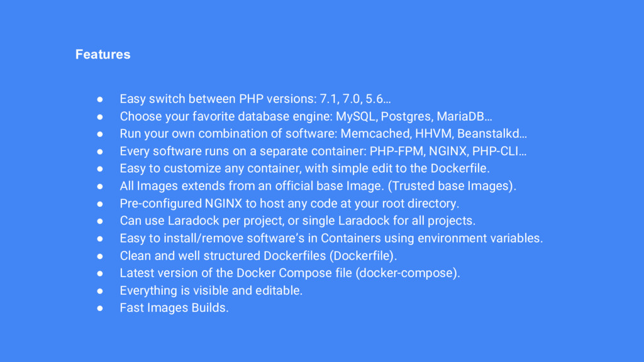The width and height of the screenshot is (644, 362).
Task: Click the PHP versions switch line
Action: (255, 99)
